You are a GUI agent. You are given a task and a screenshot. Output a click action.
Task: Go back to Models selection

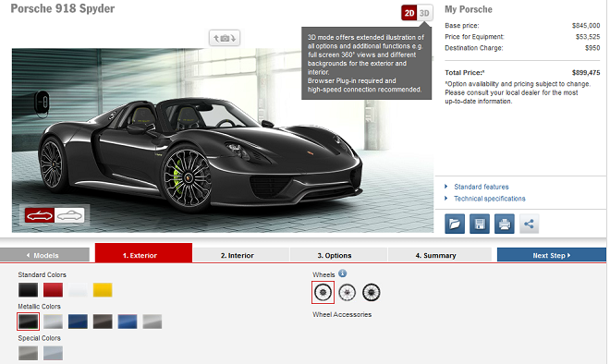point(44,255)
